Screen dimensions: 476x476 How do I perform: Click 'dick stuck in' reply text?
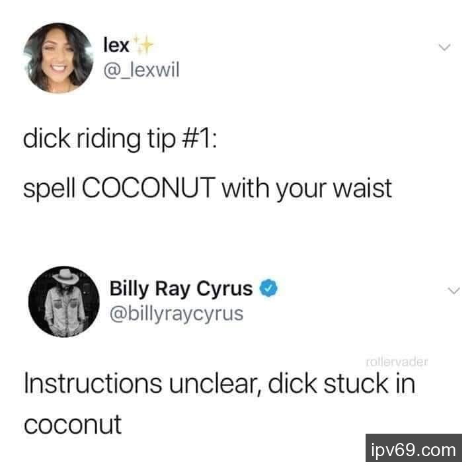tap(341, 383)
